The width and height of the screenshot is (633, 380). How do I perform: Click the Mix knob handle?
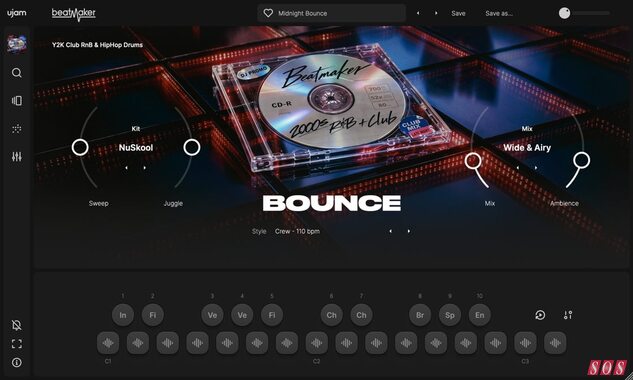coord(473,161)
